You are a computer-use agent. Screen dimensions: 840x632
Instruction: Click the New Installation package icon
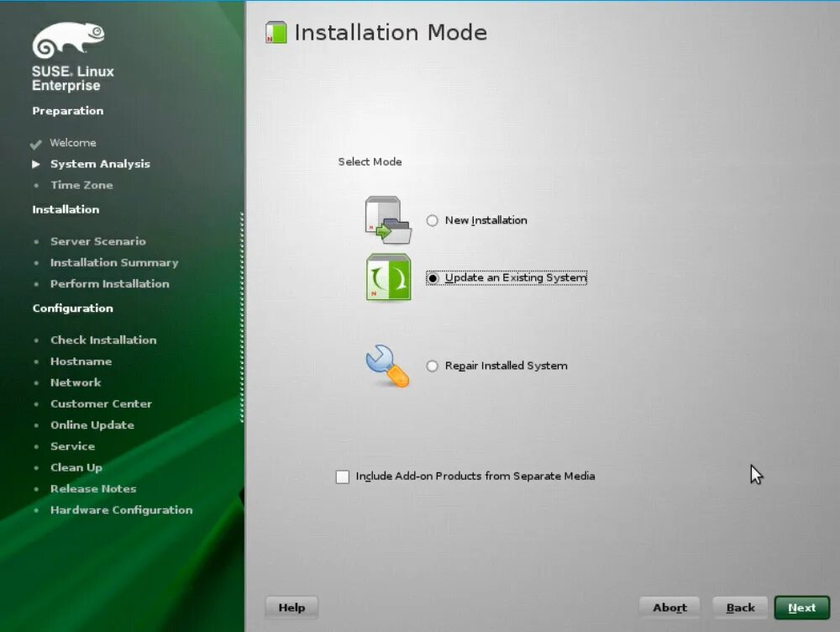tap(388, 220)
